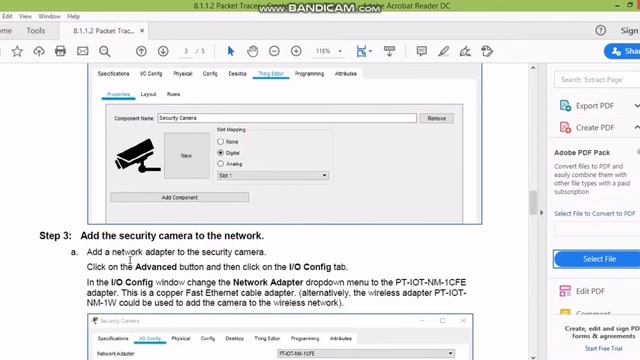The width and height of the screenshot is (640, 360).
Task: Click the vertical scrollbar thumb
Action: click(x=533, y=202)
